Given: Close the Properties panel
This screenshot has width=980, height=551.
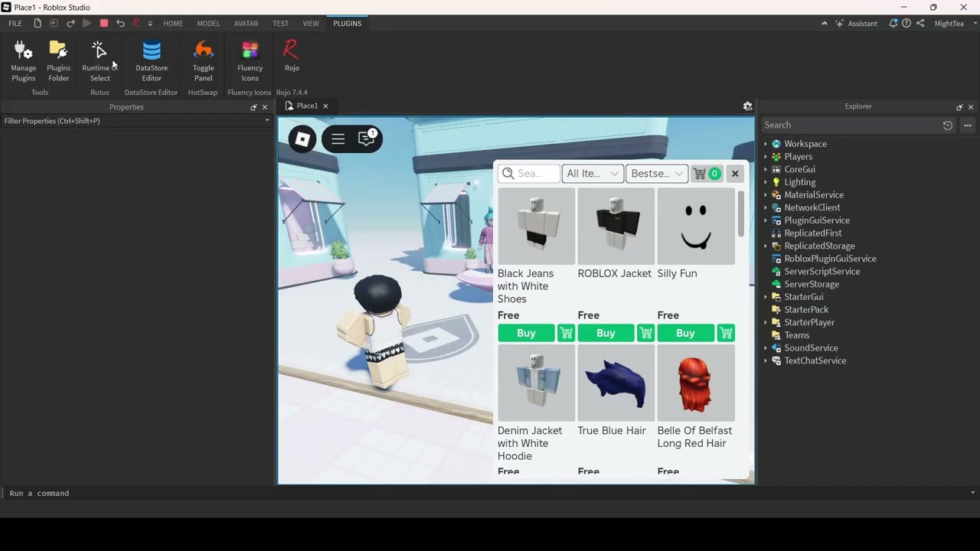Looking at the screenshot, I should click(x=265, y=107).
